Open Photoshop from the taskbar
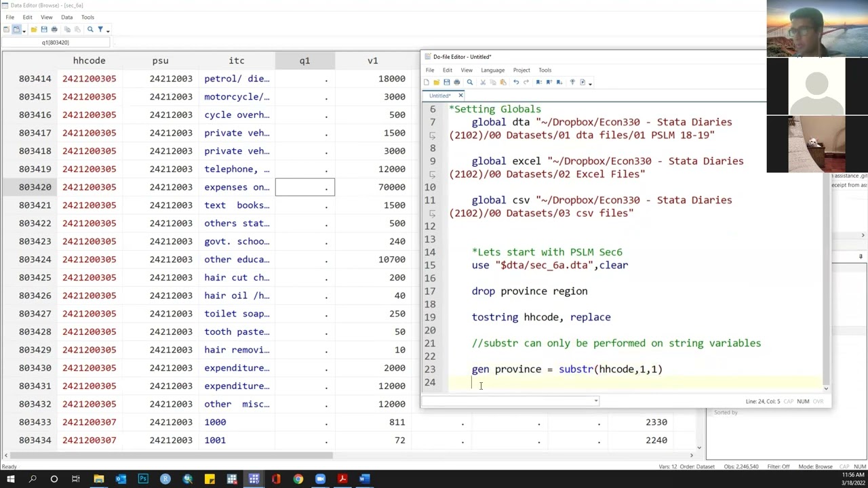The height and width of the screenshot is (488, 868). pos(143,479)
